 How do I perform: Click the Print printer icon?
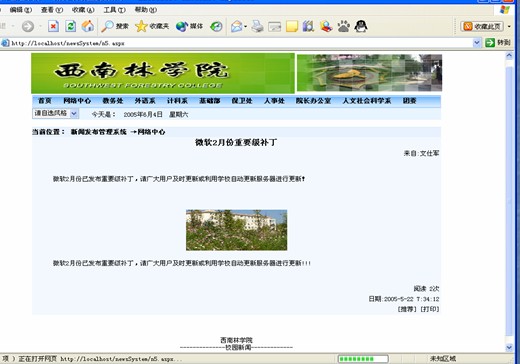257,26
